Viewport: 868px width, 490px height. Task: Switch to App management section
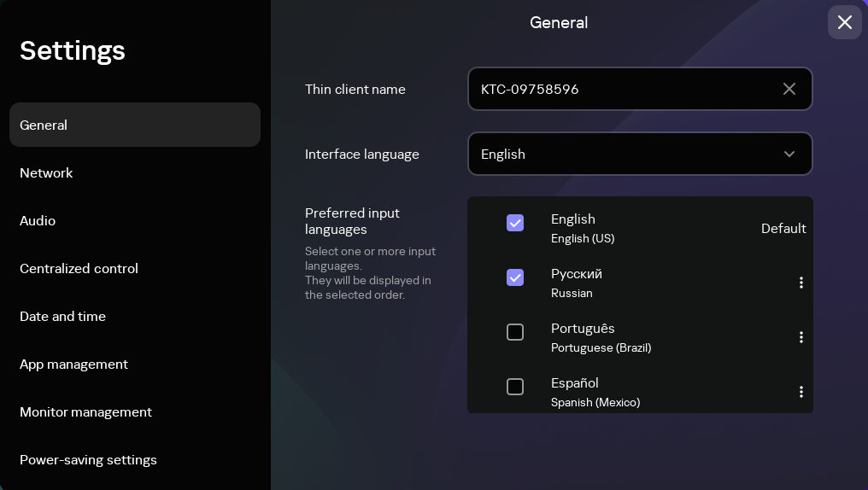pos(73,364)
